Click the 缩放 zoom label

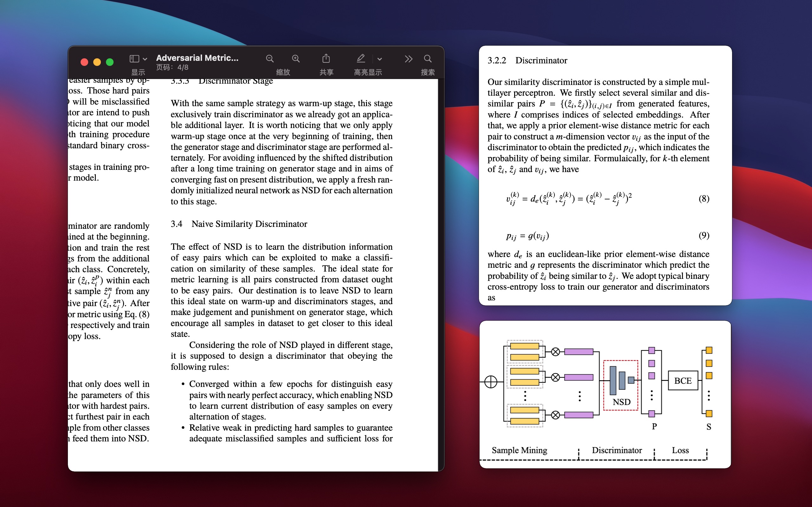283,72
